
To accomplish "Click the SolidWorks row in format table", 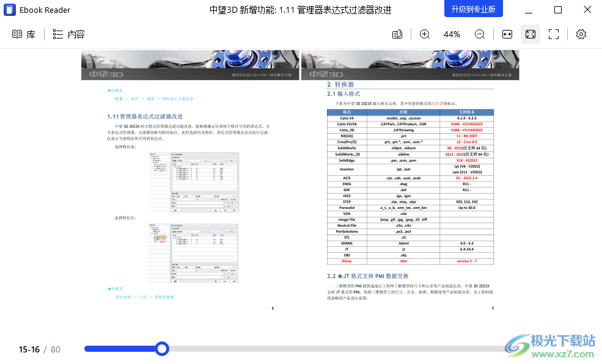I will pyautogui.click(x=411, y=148).
